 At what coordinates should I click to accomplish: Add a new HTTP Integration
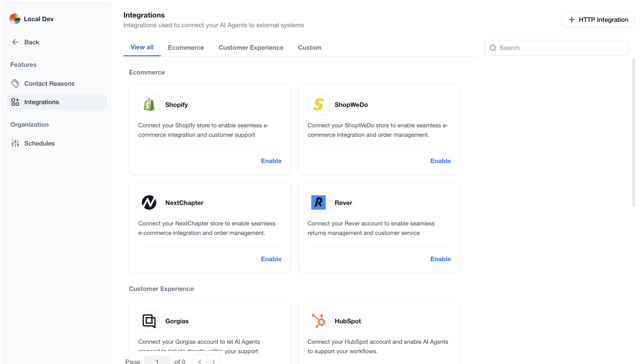598,20
